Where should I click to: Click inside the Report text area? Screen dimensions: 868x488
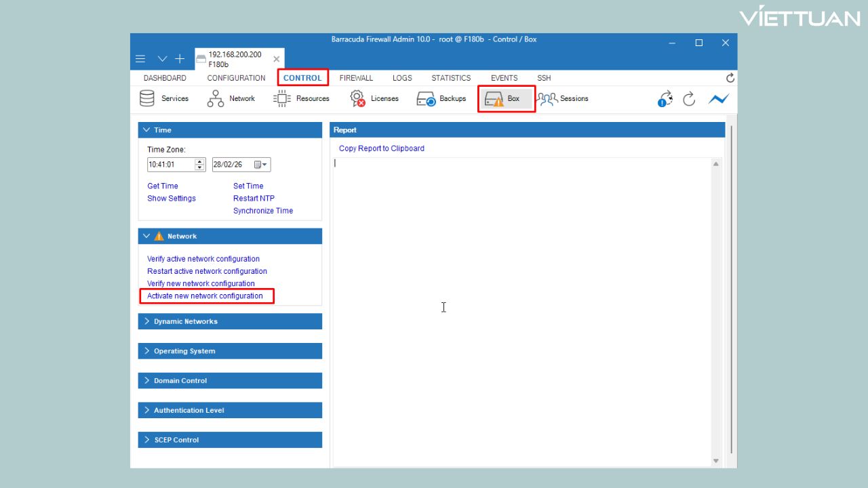click(522, 305)
